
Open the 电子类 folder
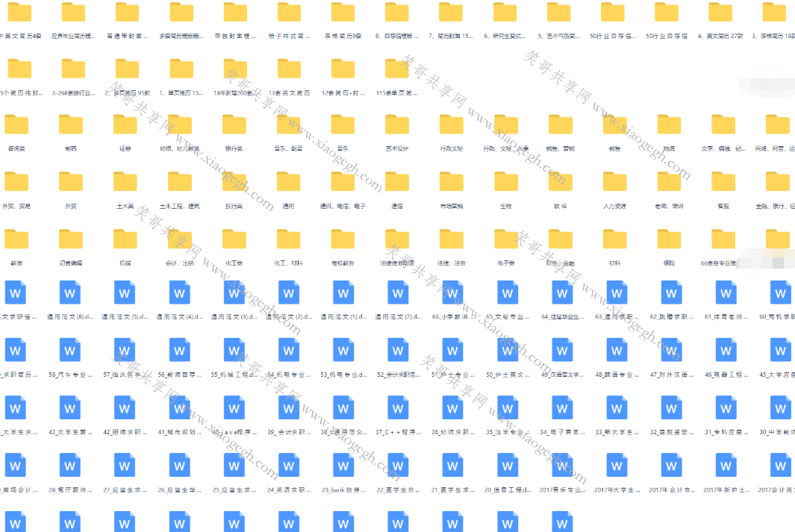click(x=506, y=240)
